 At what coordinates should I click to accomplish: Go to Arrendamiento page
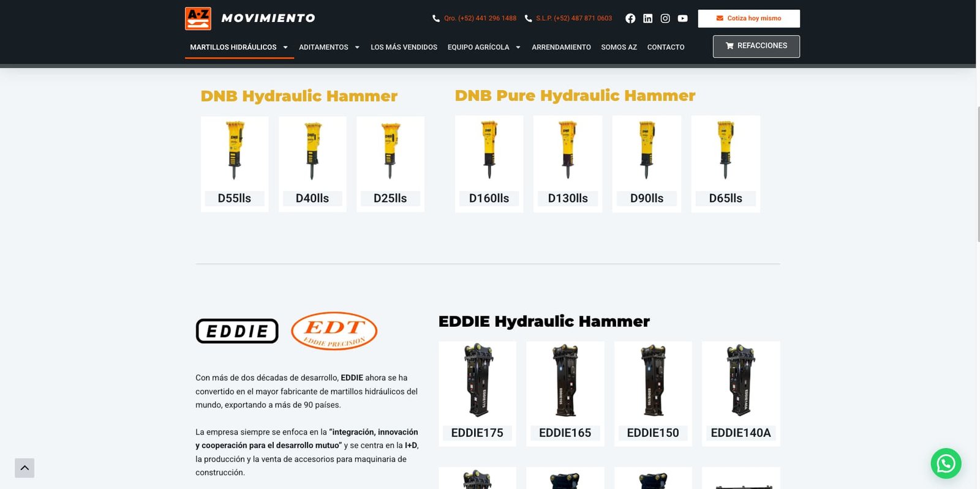[561, 47]
